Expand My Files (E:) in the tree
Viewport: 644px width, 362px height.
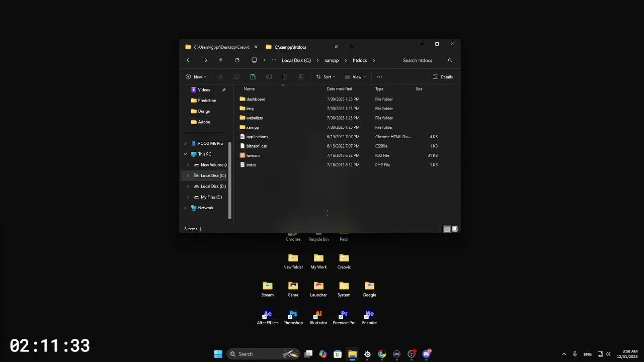(188, 197)
